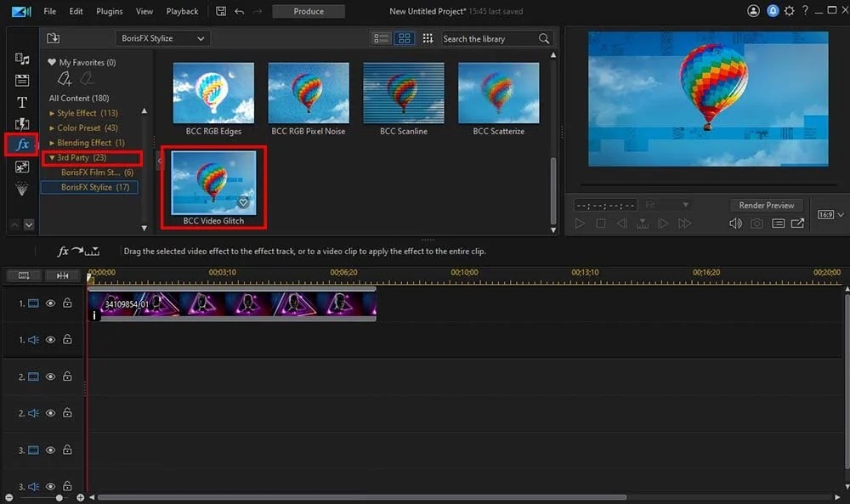Open user account icon

click(x=753, y=11)
